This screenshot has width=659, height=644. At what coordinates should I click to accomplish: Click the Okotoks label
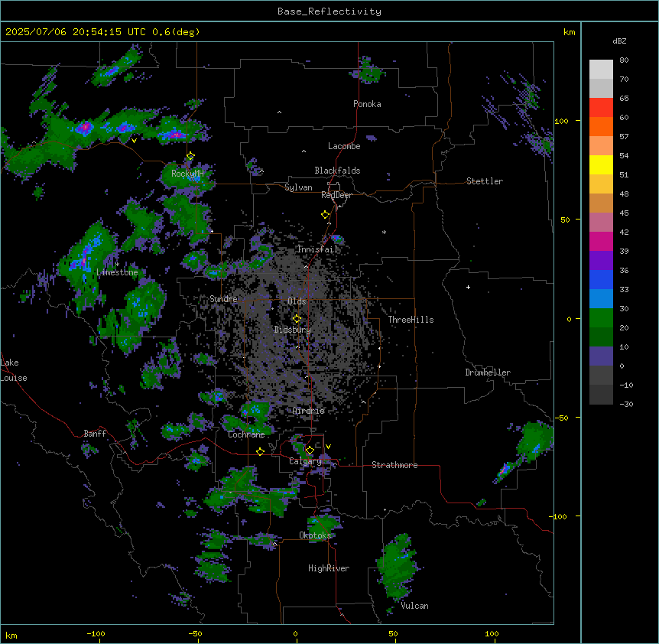315,535
